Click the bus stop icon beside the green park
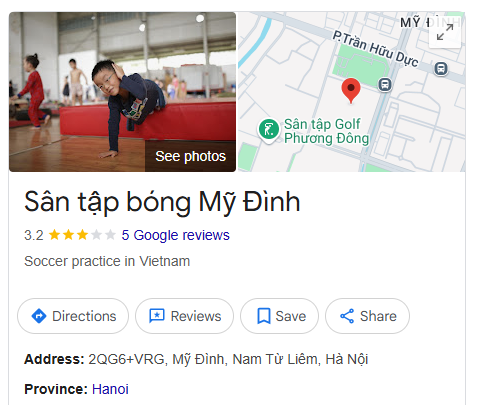Screen dimensions: 483x405 [x=385, y=84]
